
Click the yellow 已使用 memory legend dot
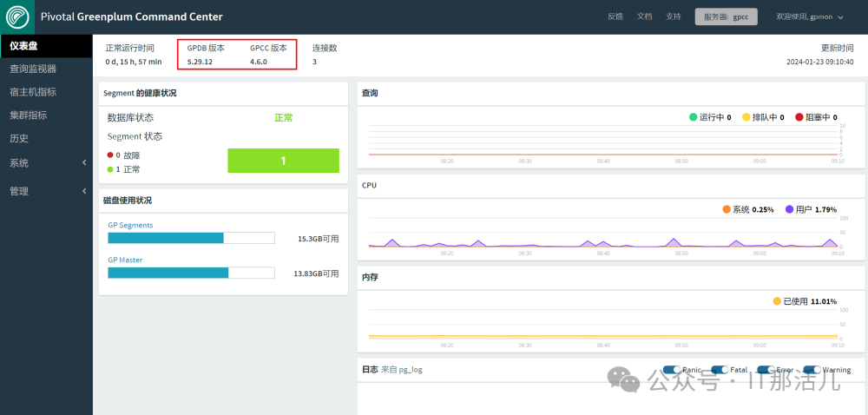pyautogui.click(x=777, y=301)
